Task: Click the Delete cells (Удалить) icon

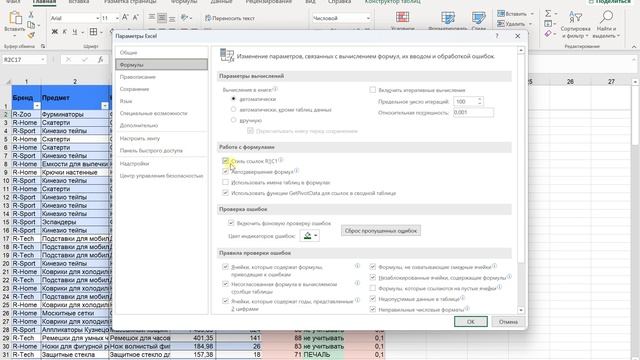Action: (501, 24)
